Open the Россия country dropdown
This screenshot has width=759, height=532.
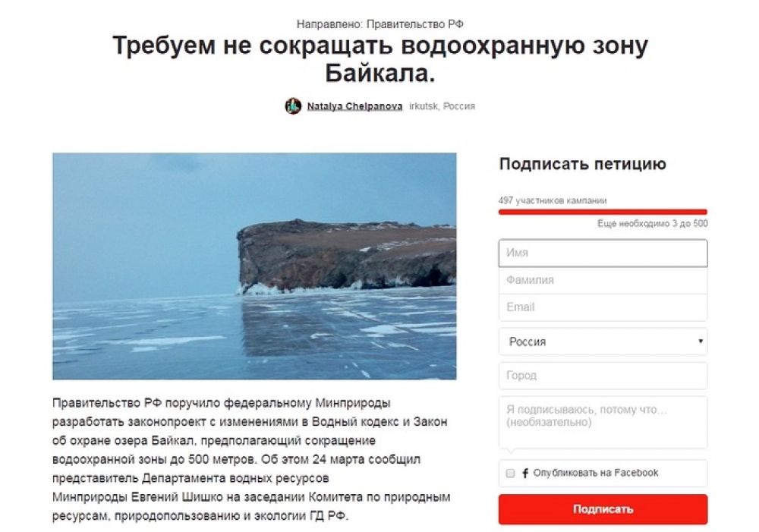pos(603,342)
